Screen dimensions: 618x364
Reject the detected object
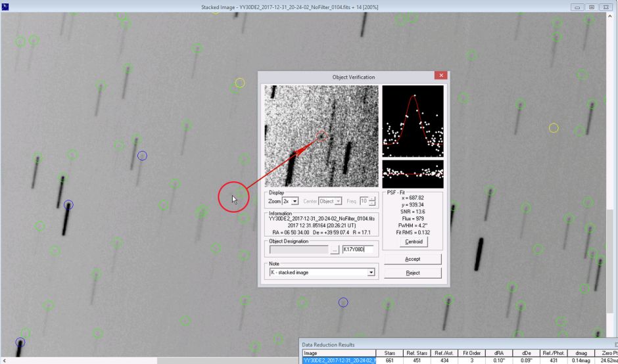click(412, 273)
